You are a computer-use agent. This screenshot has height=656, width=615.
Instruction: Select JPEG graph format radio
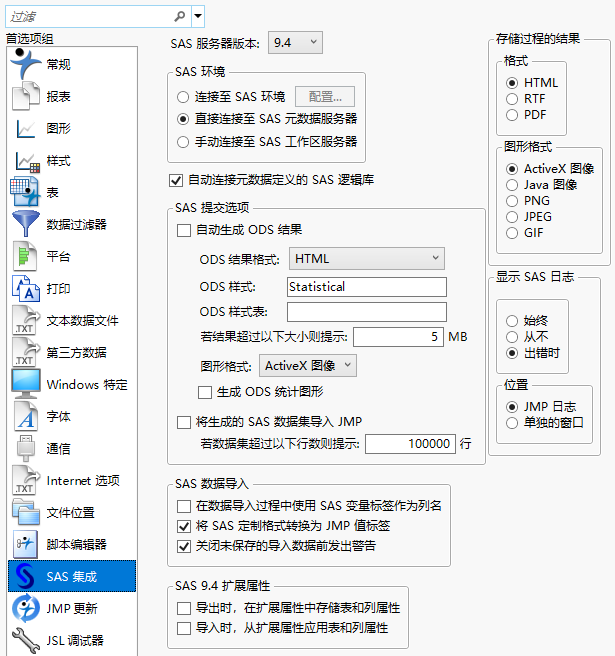click(x=512, y=217)
